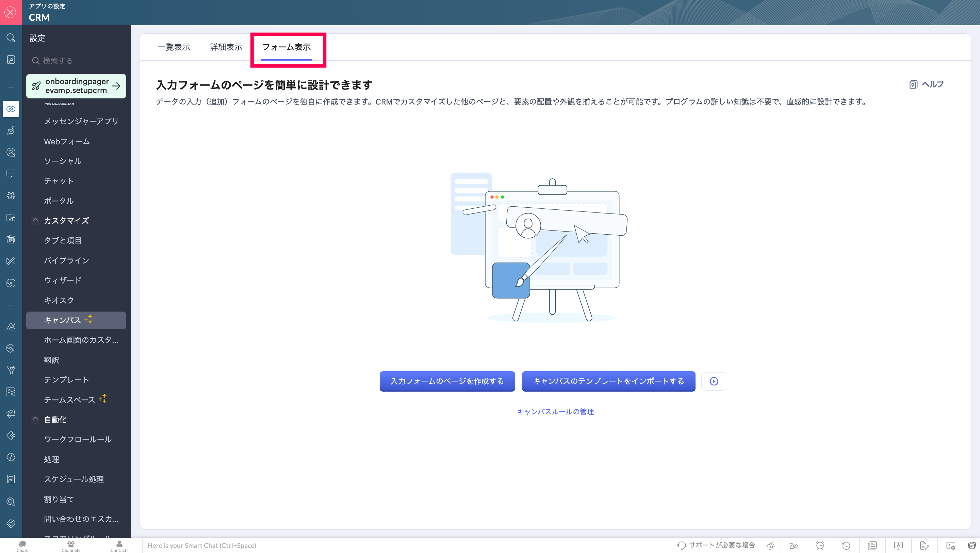This screenshot has height=553, width=980.
Task: Open Contacts in bottom bar
Action: coord(119,546)
